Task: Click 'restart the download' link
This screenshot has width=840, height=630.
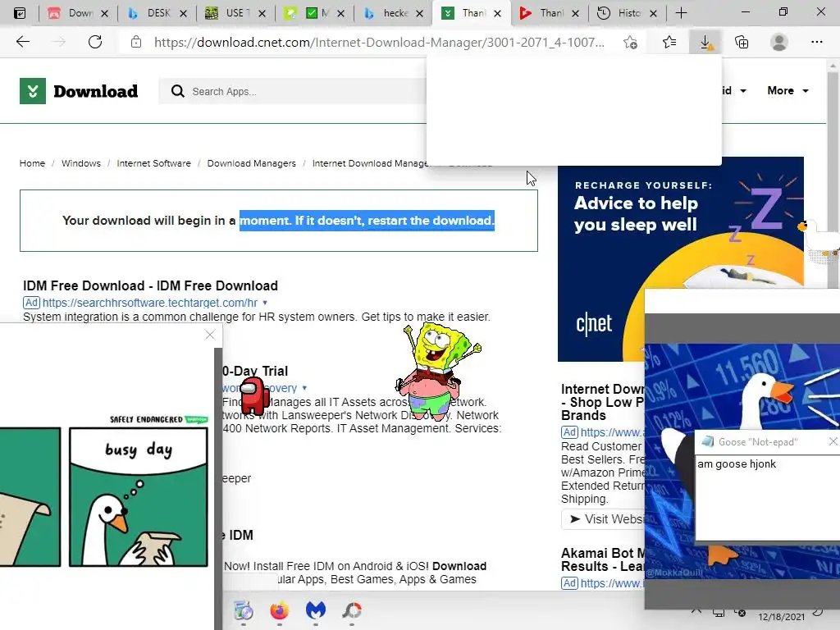Action: click(x=430, y=220)
